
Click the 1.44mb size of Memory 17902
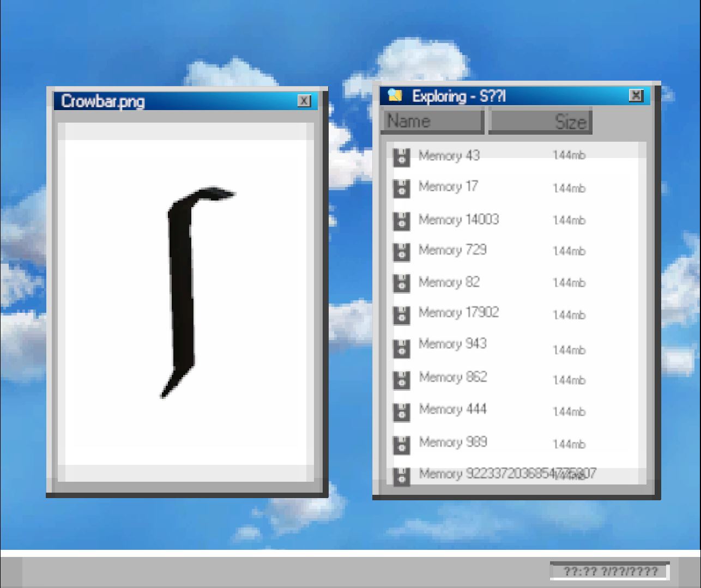pyautogui.click(x=569, y=315)
